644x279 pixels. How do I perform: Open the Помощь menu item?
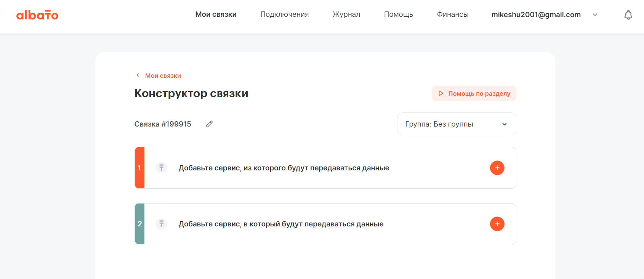tap(399, 14)
